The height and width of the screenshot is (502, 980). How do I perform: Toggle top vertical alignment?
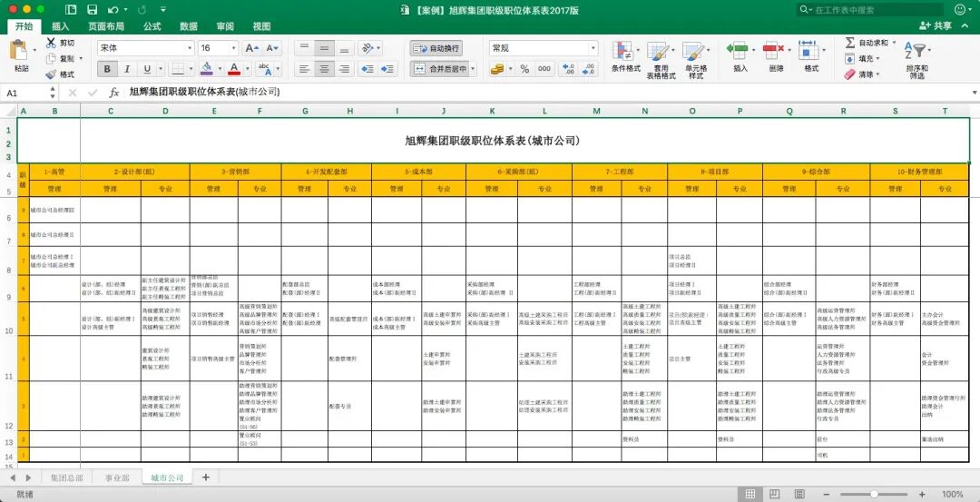pos(304,48)
